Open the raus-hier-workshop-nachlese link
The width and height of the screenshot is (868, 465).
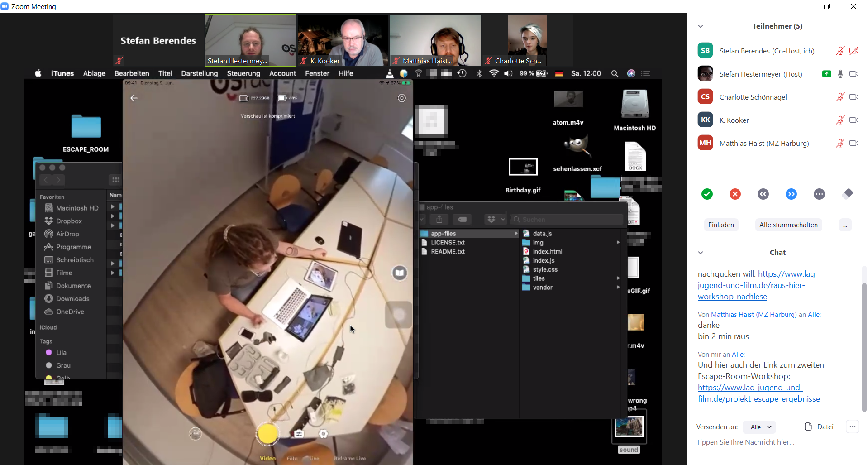(758, 285)
